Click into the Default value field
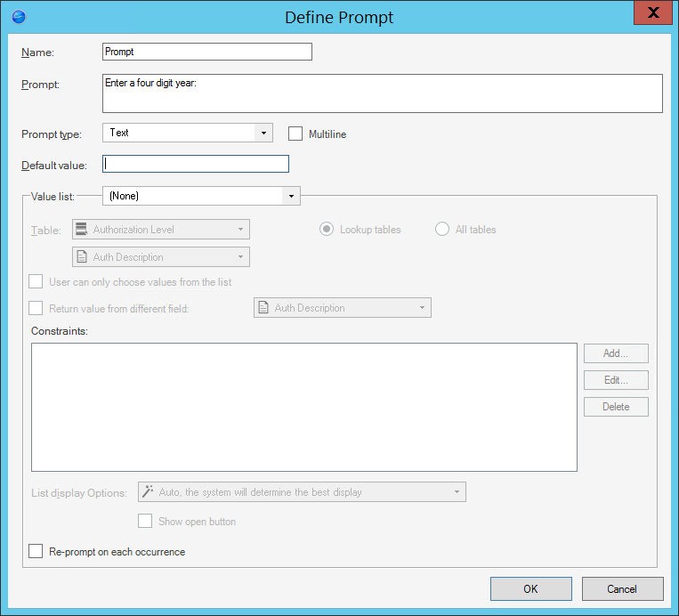Viewport: 679px width, 616px height. 196,164
